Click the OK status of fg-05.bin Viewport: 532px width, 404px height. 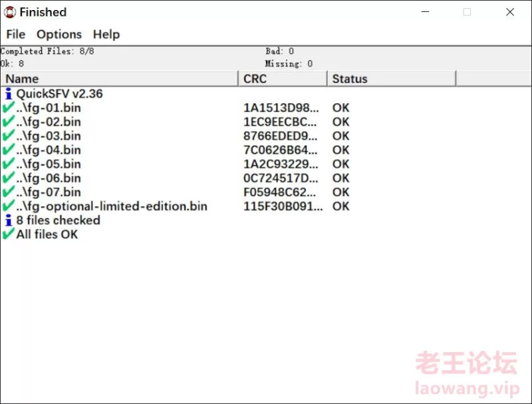pos(340,164)
